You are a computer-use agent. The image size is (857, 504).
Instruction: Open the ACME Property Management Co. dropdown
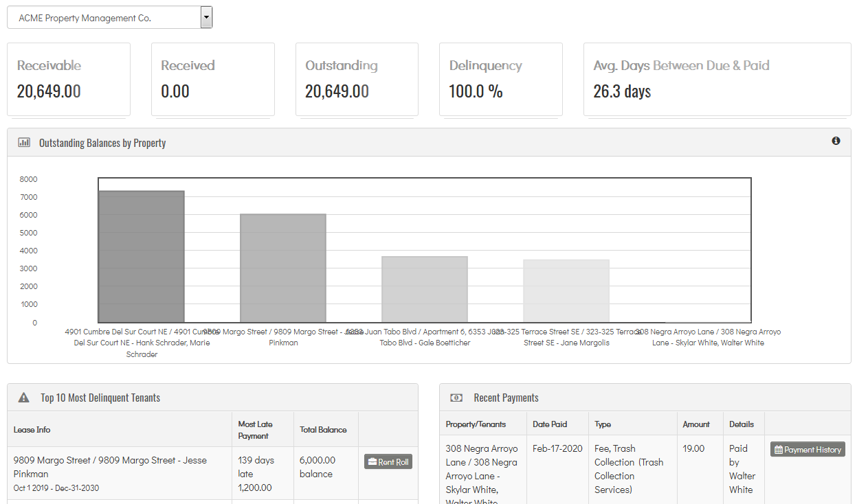(x=110, y=18)
